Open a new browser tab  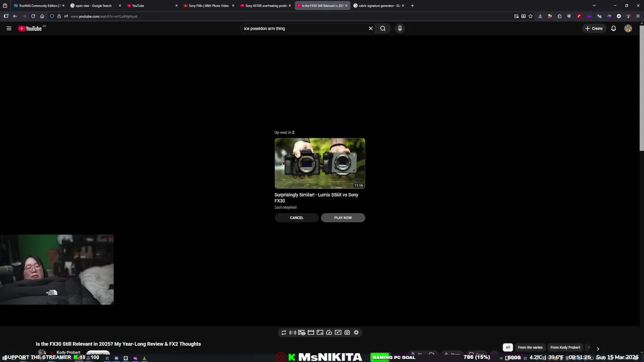tap(412, 6)
